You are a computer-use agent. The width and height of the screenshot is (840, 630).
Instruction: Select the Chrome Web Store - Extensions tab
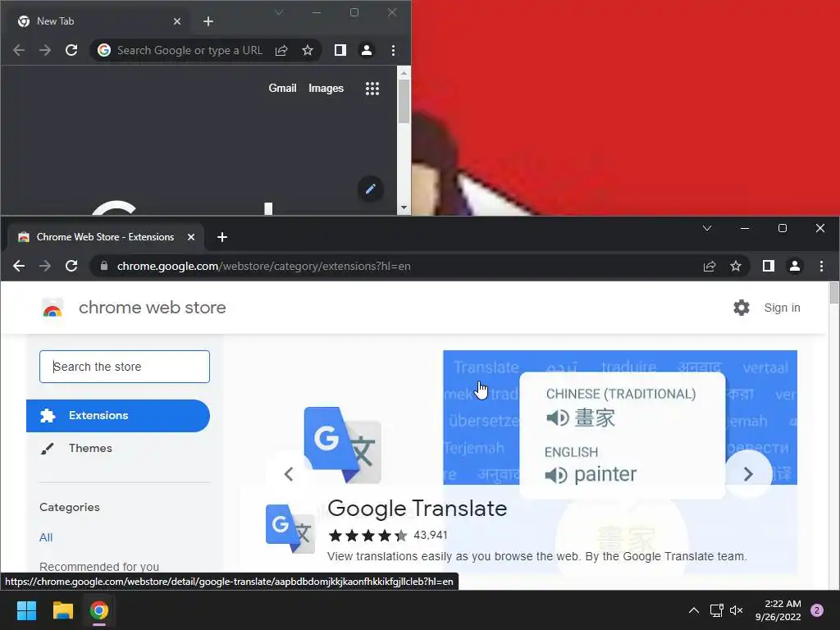pos(105,237)
